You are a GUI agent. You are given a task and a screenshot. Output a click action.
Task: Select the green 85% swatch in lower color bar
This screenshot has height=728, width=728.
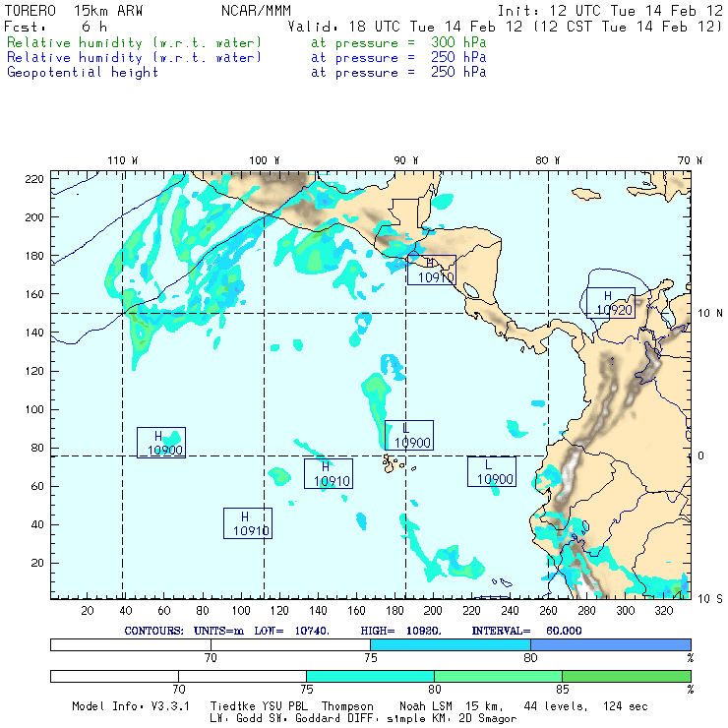[x=626, y=676]
